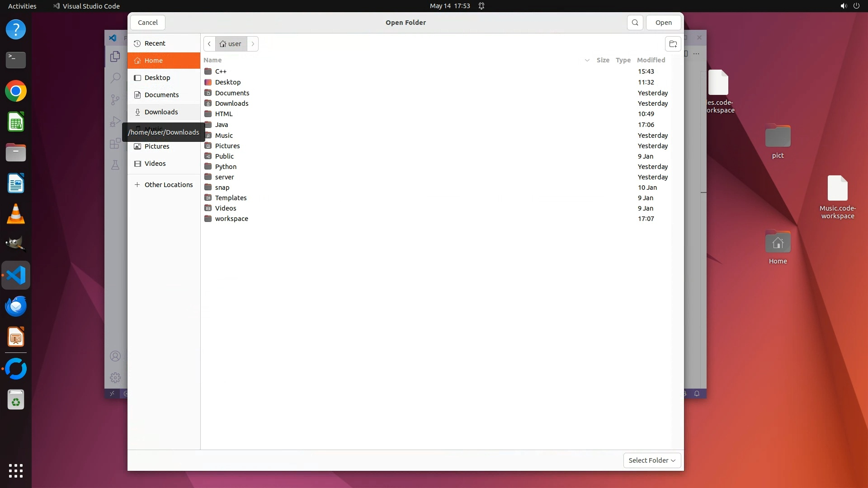Select Recent in the sidebar
Image resolution: width=868 pixels, height=488 pixels.
pos(155,43)
